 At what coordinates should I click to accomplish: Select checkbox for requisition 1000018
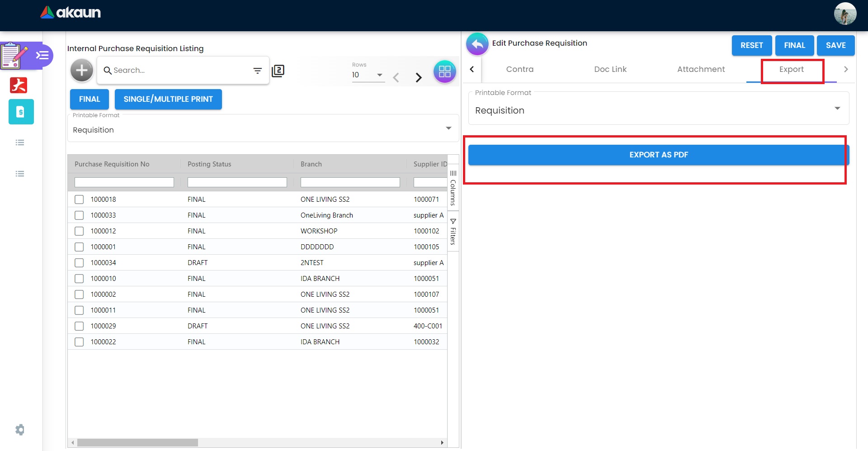[79, 199]
